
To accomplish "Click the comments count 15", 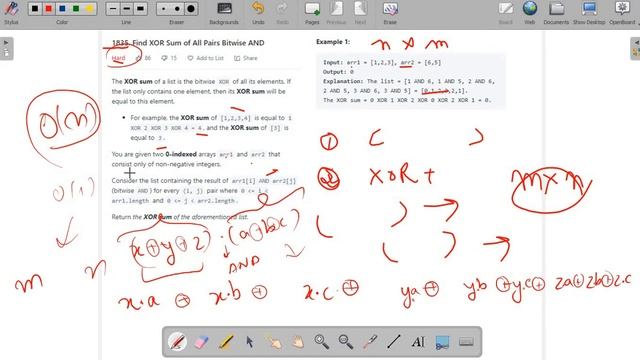I will 169,58.
